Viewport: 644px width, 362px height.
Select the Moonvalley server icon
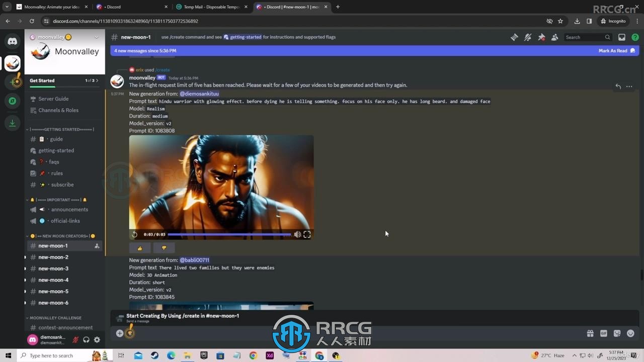[12, 63]
